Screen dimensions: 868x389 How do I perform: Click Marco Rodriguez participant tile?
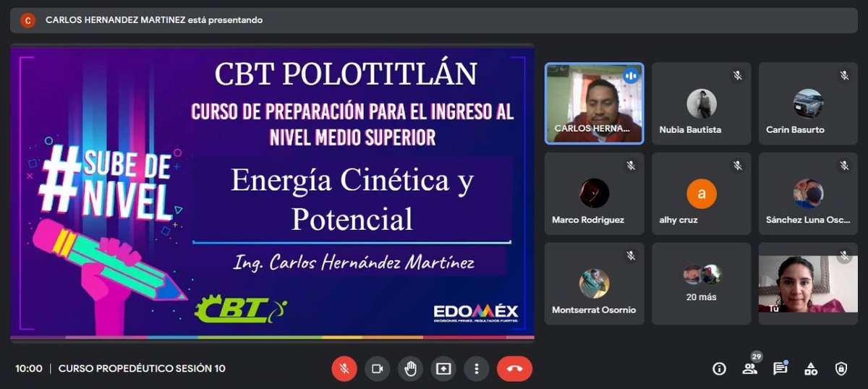[594, 194]
